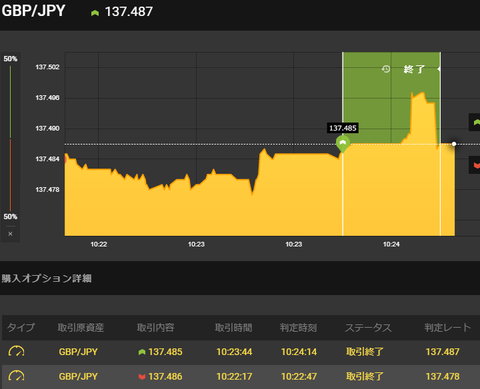Click green up arrow next to 137.487 header rate
This screenshot has height=389, width=480.
click(x=95, y=13)
